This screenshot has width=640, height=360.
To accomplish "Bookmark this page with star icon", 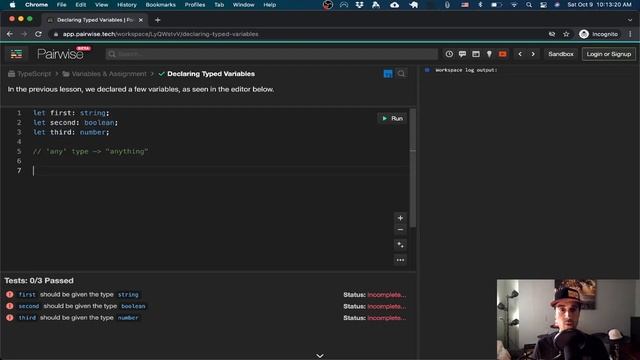I will pos(566,34).
